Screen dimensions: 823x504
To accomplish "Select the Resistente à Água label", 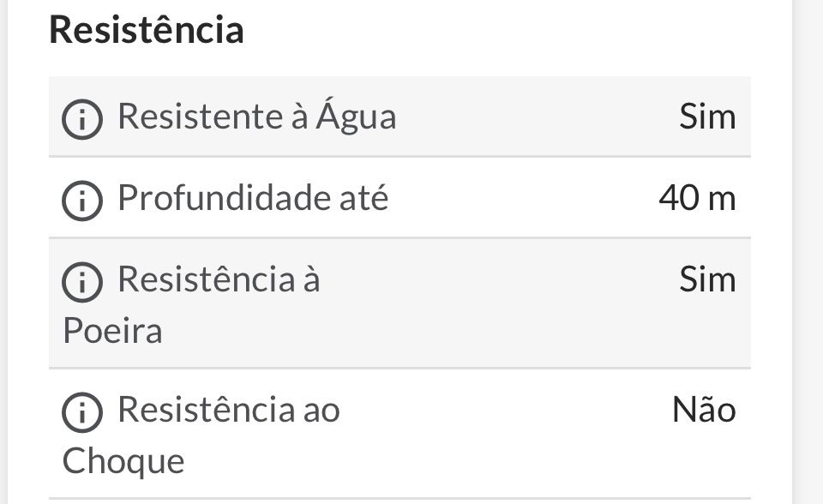I will point(256,117).
